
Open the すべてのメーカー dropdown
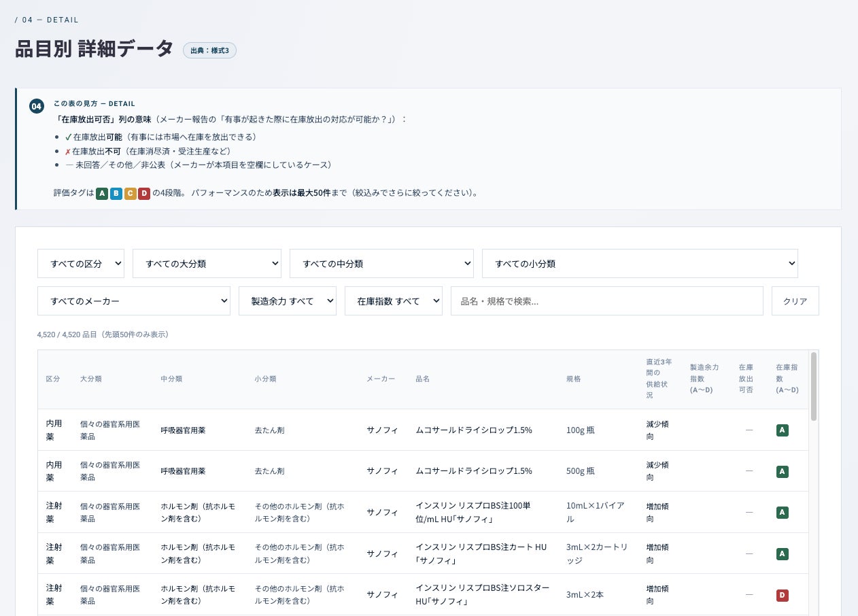[x=134, y=301]
